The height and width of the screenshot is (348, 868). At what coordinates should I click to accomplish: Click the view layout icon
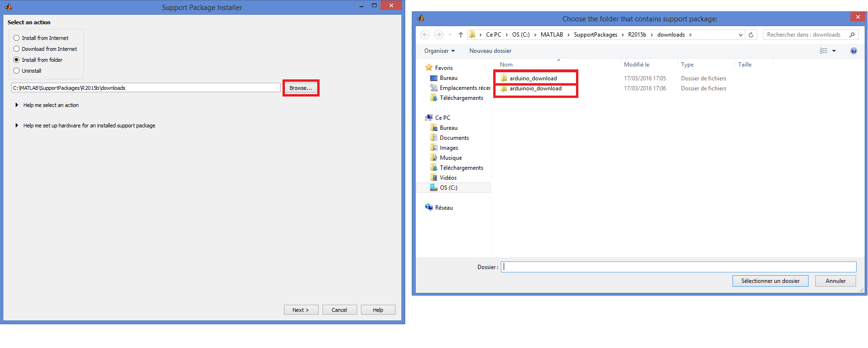coord(824,51)
